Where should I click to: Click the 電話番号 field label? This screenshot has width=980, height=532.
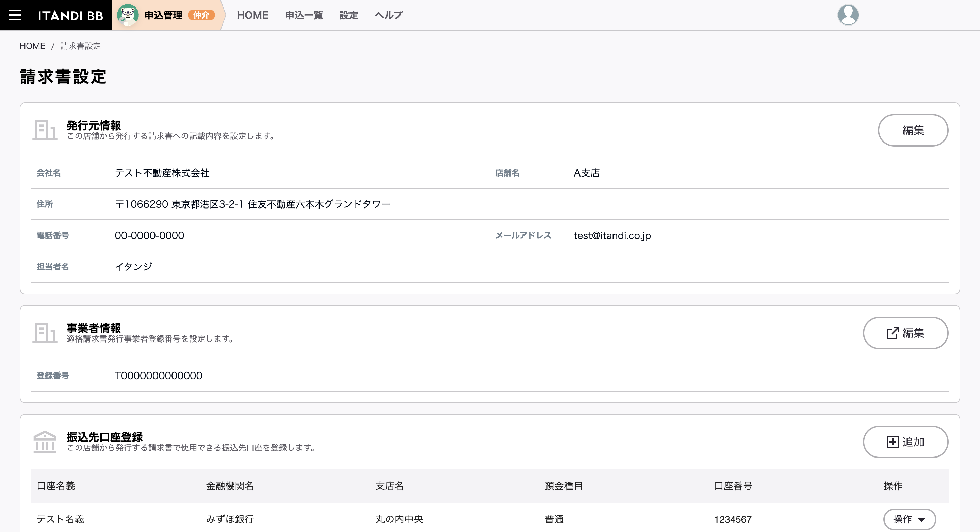(x=52, y=235)
